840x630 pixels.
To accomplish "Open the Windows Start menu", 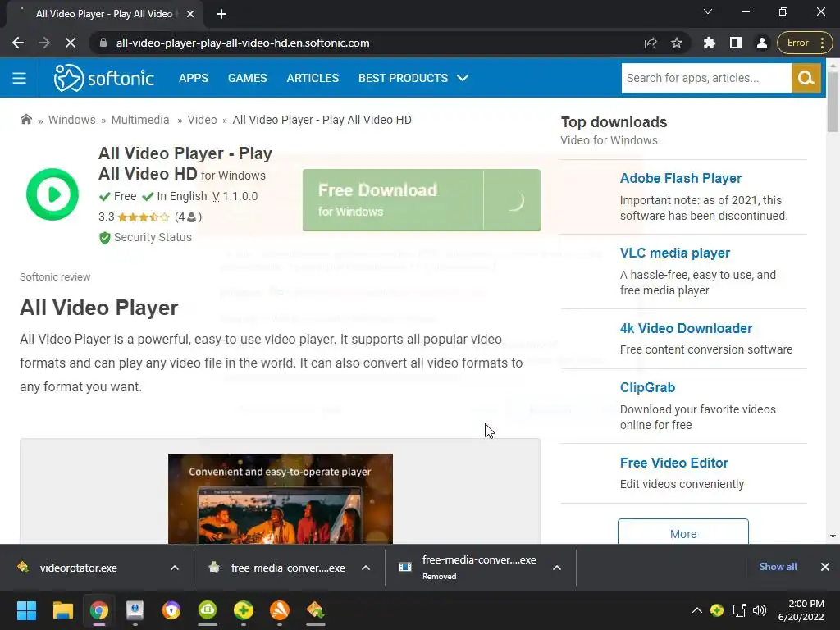I will [x=26, y=610].
